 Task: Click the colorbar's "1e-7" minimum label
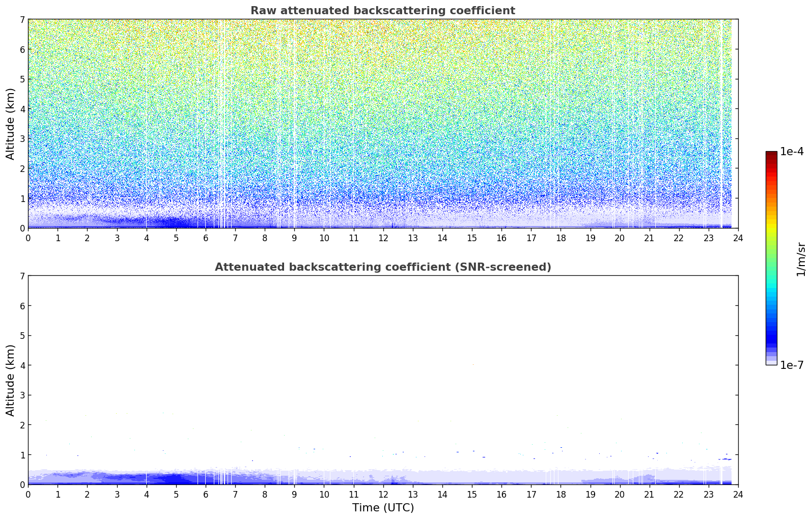pyautogui.click(x=792, y=365)
